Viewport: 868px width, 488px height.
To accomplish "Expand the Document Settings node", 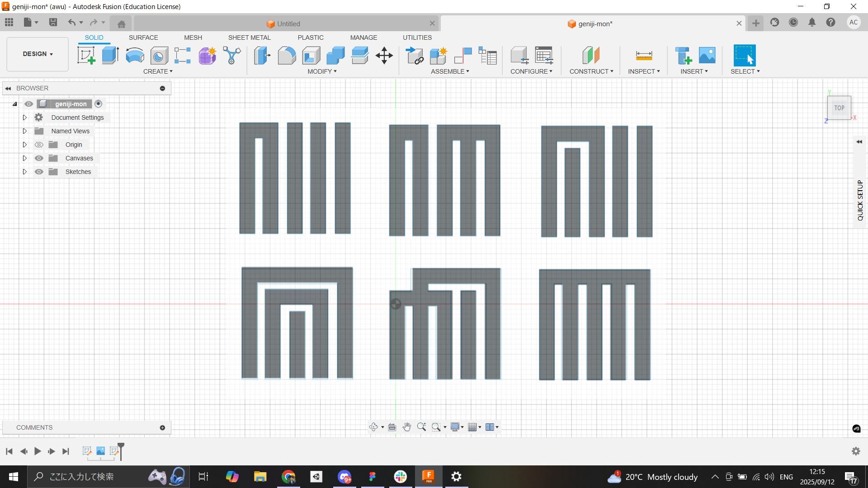I will click(24, 117).
